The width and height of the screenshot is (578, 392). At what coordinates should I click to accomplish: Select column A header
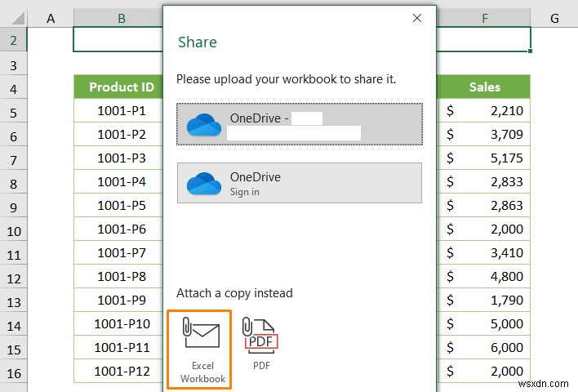click(51, 18)
